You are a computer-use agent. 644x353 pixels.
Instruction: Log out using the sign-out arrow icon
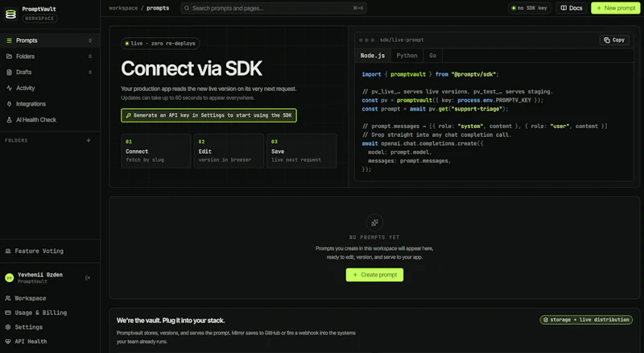[x=88, y=278]
